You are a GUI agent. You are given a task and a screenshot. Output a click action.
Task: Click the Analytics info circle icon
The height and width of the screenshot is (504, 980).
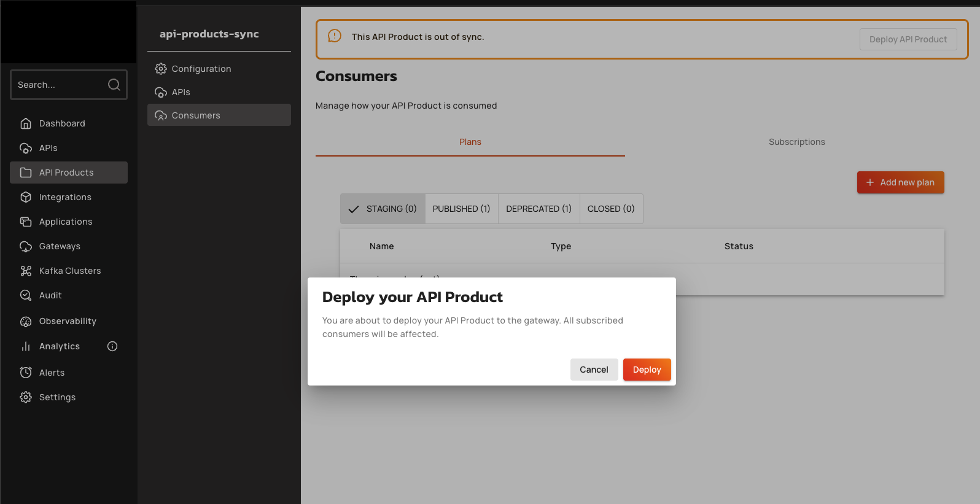tap(112, 346)
